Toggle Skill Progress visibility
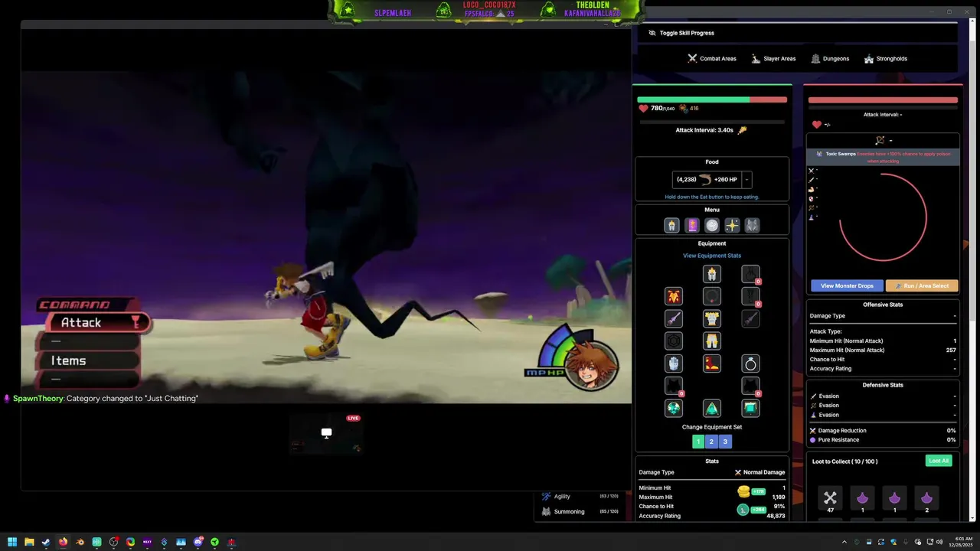 click(681, 33)
